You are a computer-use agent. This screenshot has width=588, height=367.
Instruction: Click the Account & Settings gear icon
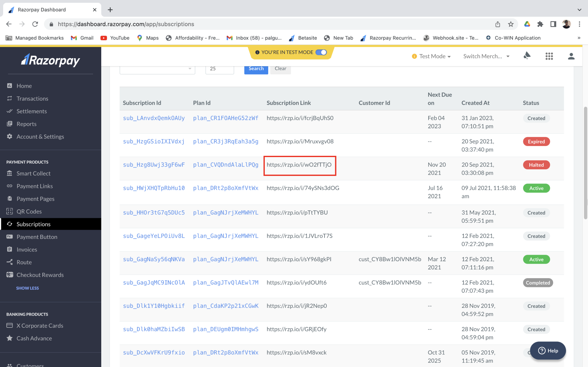click(10, 136)
